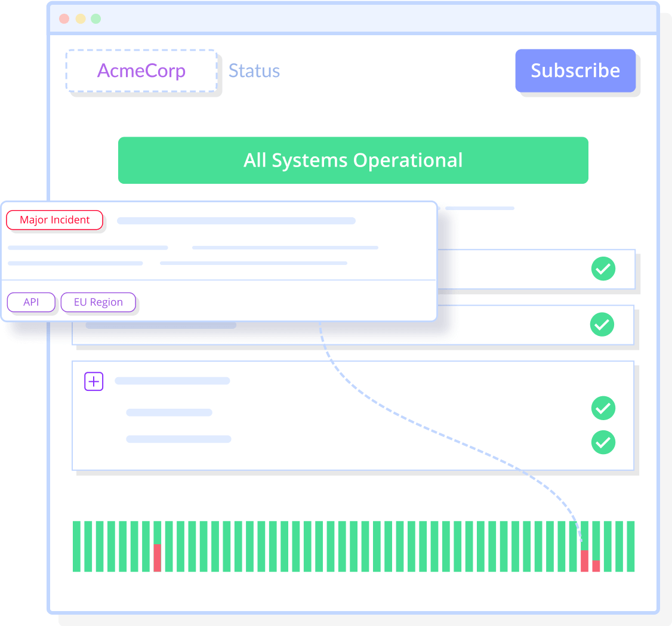672x626 pixels.
Task: Click the All Systems Operational banner
Action: [x=353, y=160]
